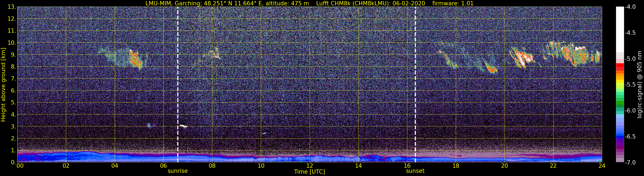
Task: Click the red band of the colorbar
Action: point(620,67)
